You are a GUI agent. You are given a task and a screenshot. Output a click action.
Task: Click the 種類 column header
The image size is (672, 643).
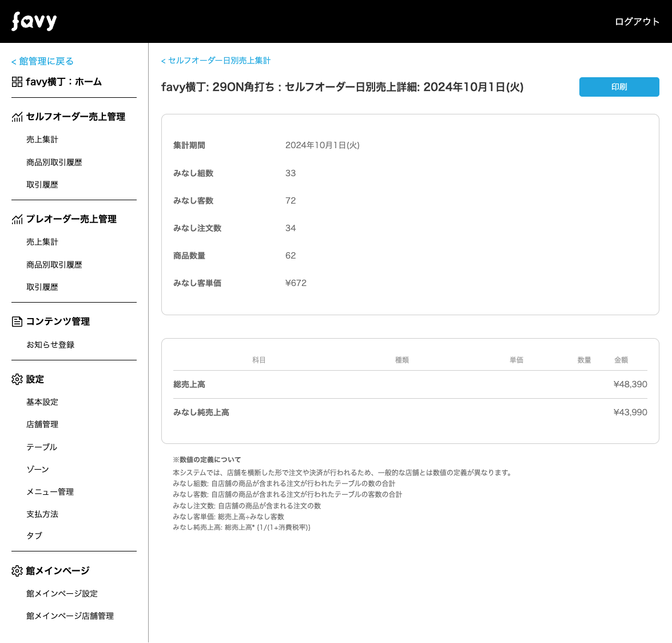pos(402,360)
